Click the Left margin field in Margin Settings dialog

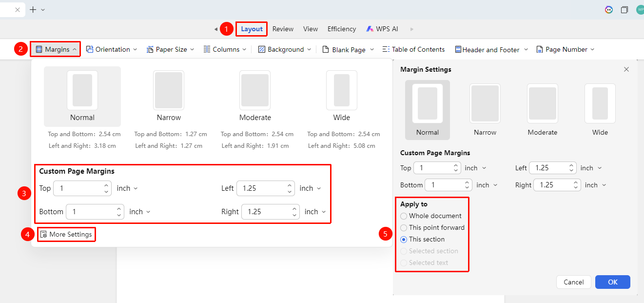pyautogui.click(x=553, y=168)
